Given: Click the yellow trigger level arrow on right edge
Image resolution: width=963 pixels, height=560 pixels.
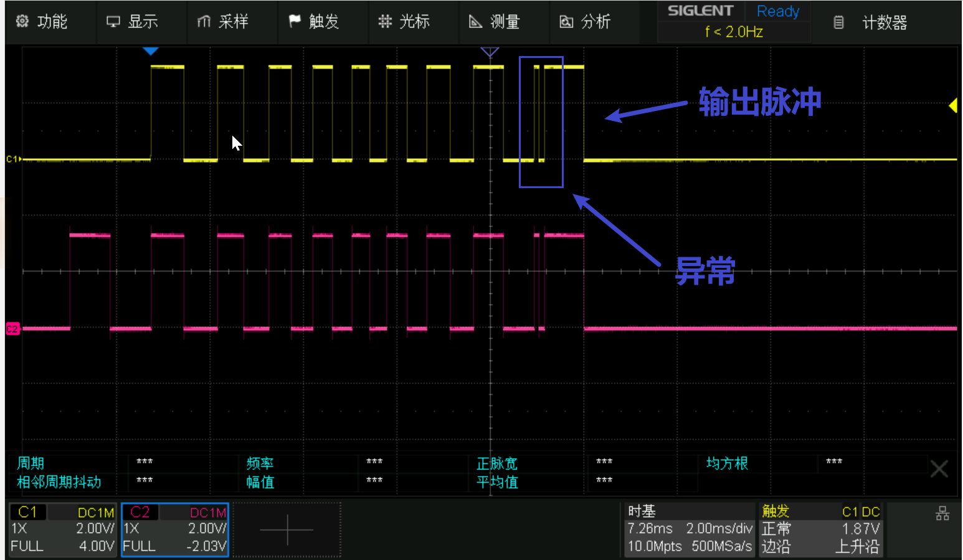Looking at the screenshot, I should coord(953,106).
